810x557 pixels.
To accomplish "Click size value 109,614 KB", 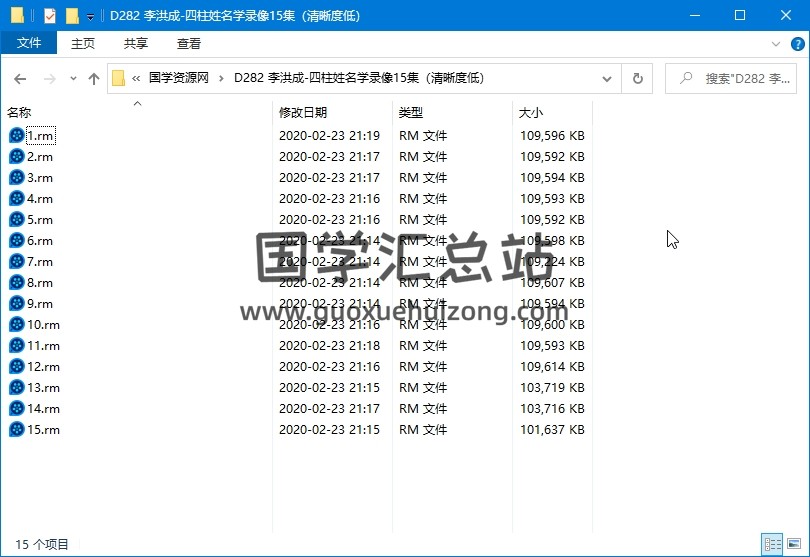I will [x=552, y=366].
